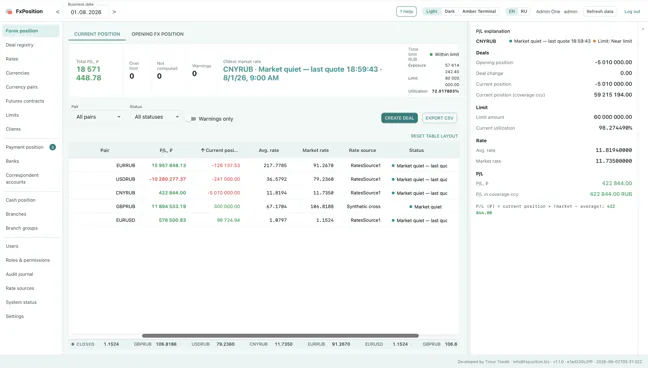Switch to the Amber Terminal theme

tap(479, 12)
